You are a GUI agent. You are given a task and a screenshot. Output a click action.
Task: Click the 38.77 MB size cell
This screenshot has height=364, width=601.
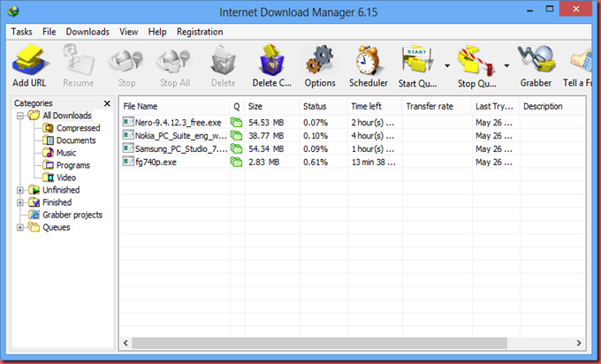266,136
